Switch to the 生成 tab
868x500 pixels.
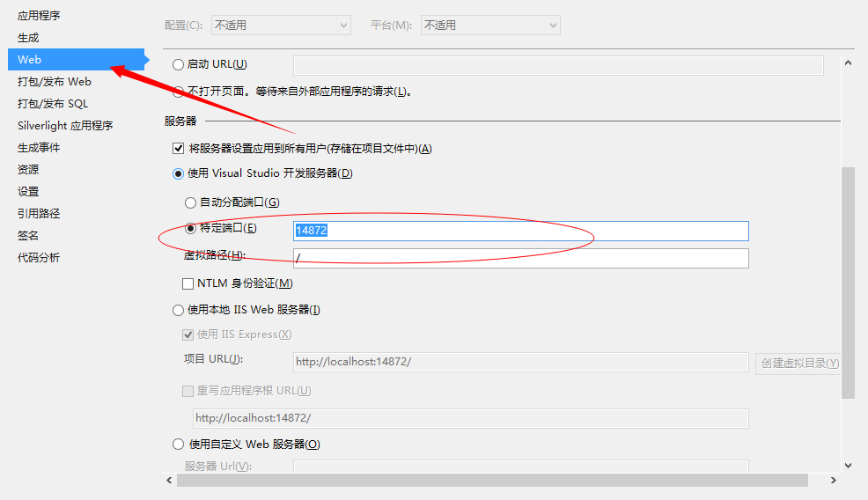[28, 38]
